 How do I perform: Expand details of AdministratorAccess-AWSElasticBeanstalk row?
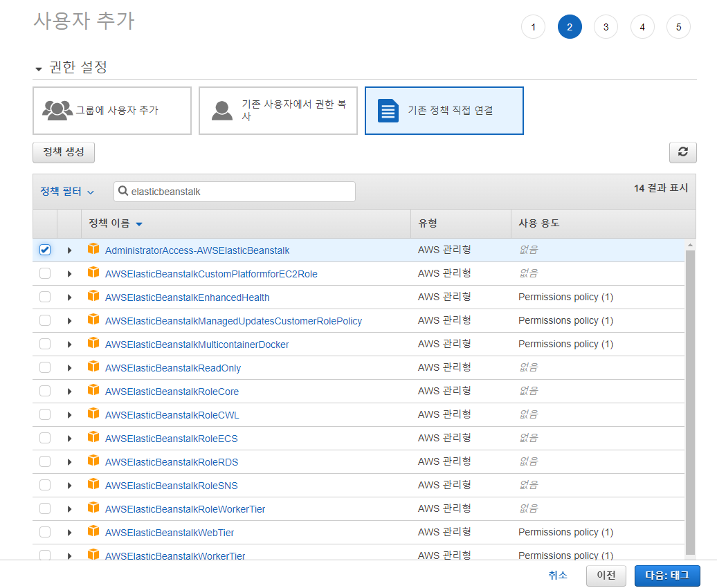[x=69, y=250]
